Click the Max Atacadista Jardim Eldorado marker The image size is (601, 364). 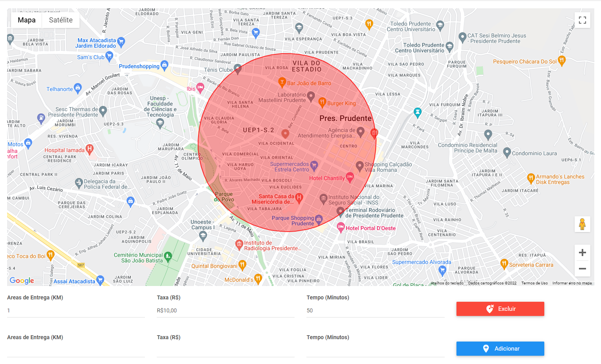click(x=121, y=41)
